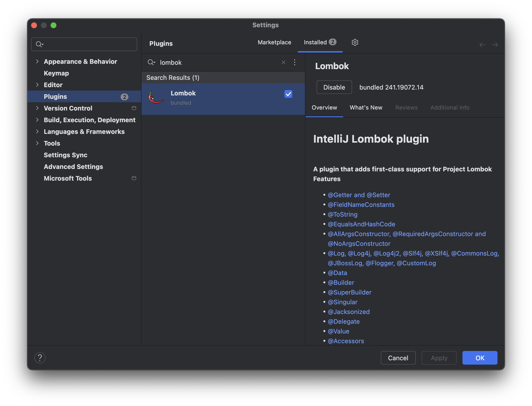Open the @Getter and @Setter link

359,195
